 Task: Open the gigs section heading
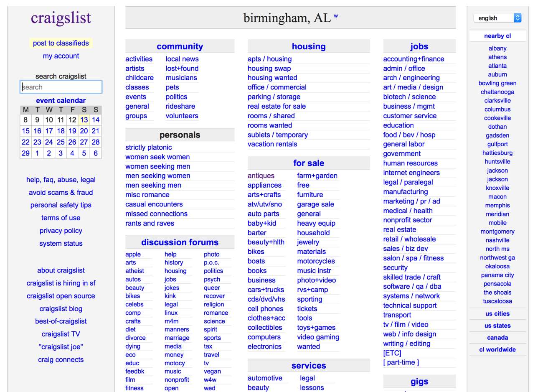coord(419,382)
